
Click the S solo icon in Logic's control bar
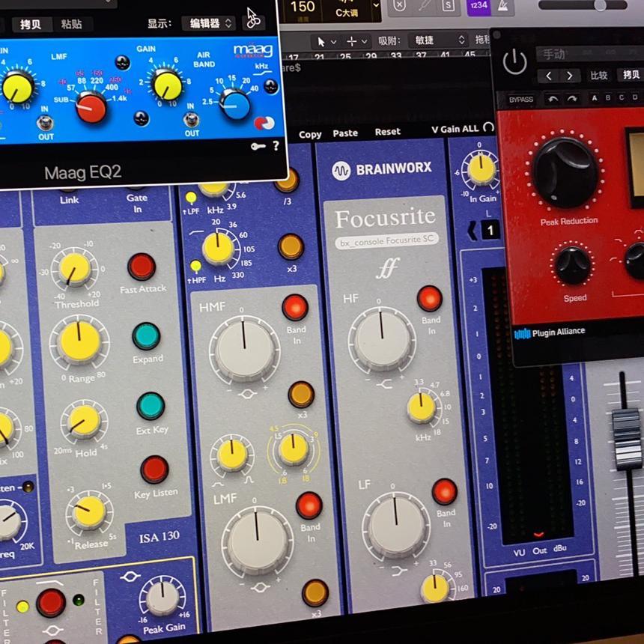coord(449,6)
